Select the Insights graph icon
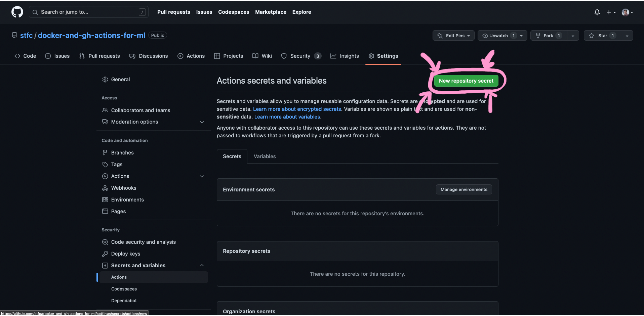 (x=333, y=56)
